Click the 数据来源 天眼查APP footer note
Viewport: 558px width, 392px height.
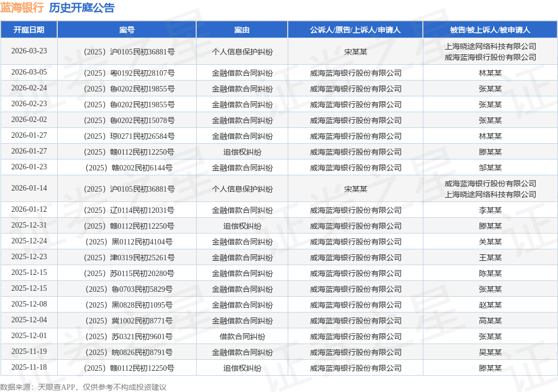[x=83, y=387]
